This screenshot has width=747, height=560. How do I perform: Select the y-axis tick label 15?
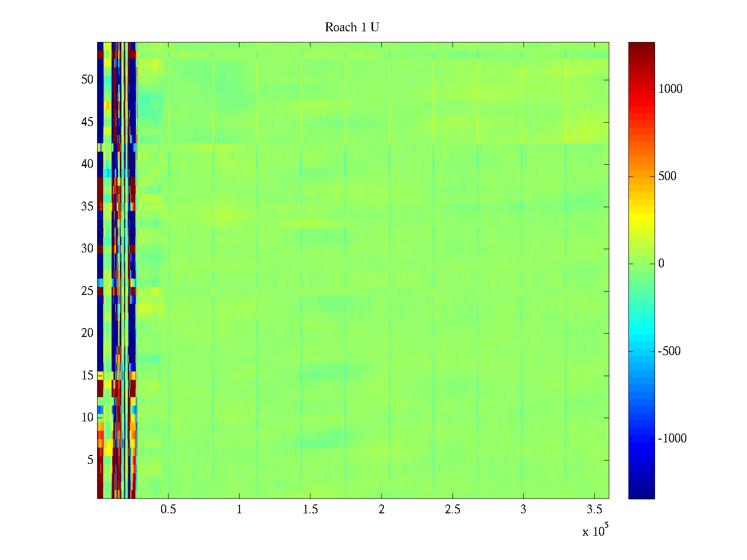tap(87, 376)
